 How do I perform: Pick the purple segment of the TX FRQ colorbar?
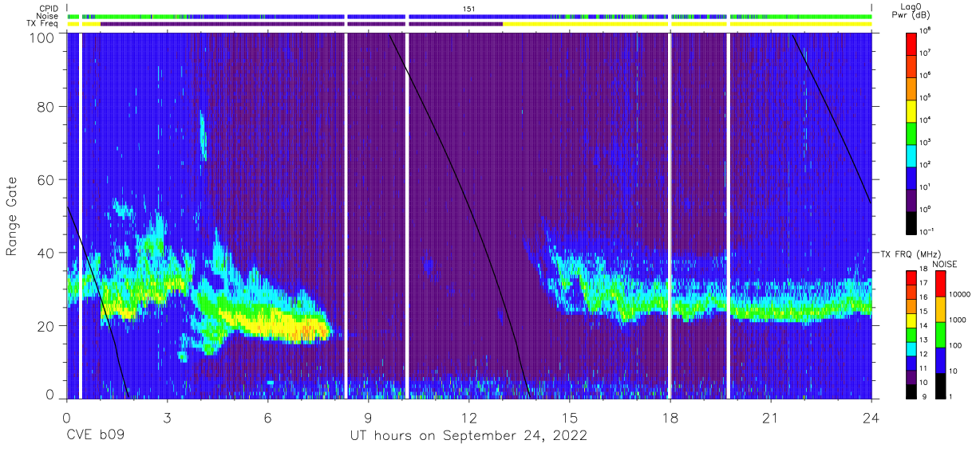pos(913,375)
